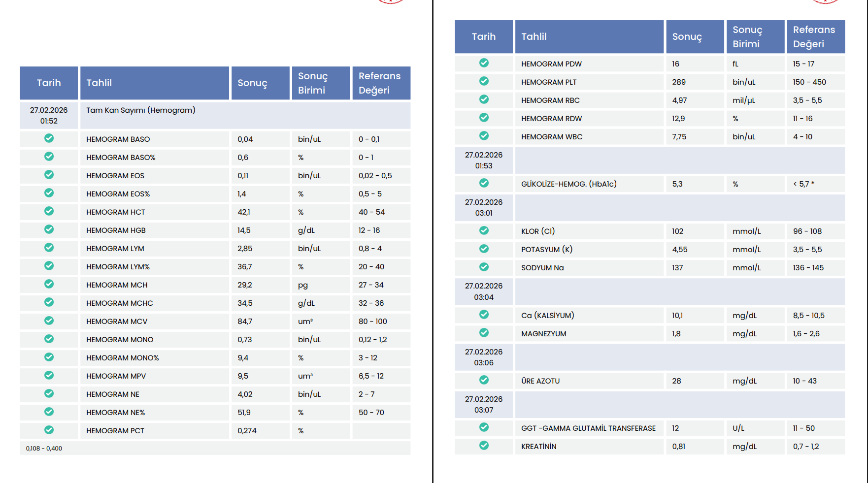Click the check icon beside ÜRE AZOTU
868x483 pixels.
point(484,380)
